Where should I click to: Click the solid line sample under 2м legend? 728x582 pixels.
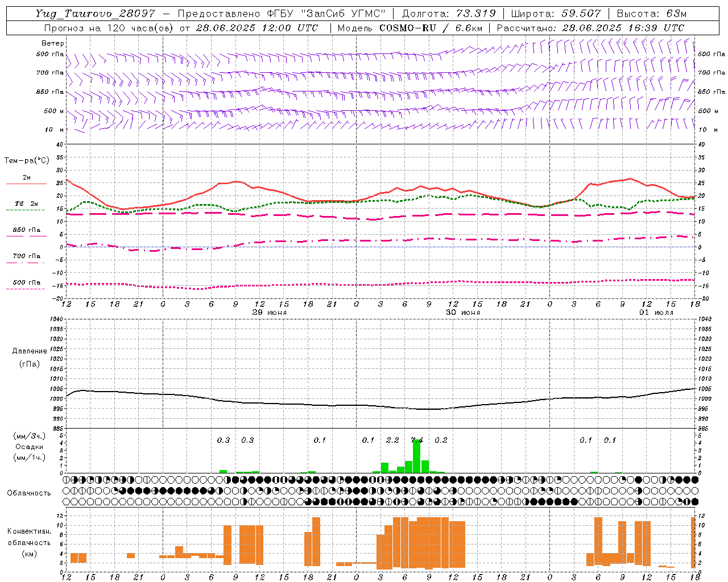click(26, 184)
